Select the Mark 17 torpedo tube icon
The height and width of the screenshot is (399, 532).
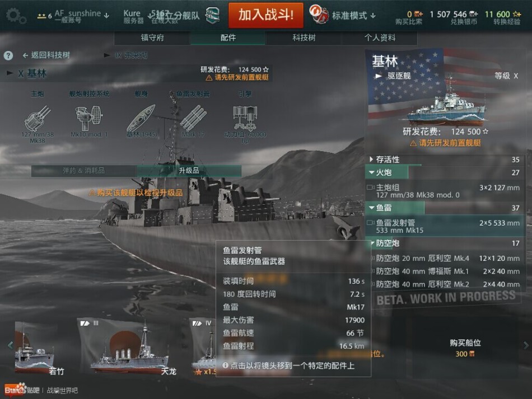pyautogui.click(x=193, y=118)
